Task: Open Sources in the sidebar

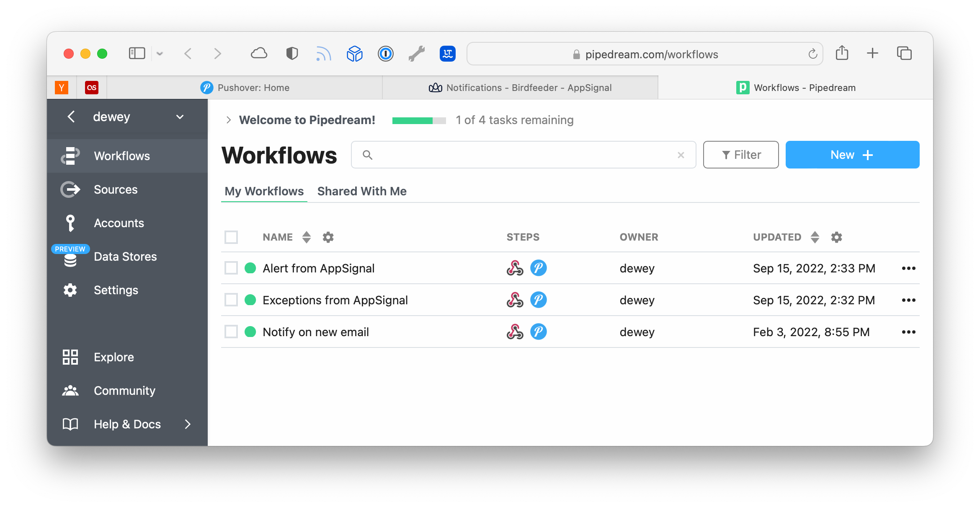Action: [115, 189]
